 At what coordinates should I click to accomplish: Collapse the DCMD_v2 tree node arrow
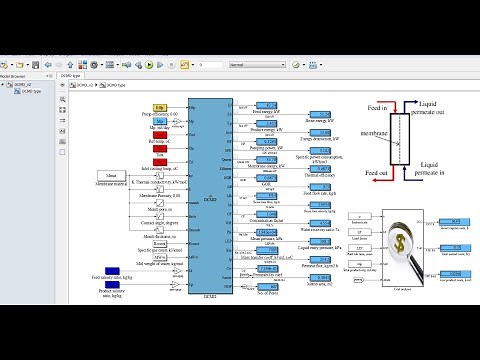pos(3,85)
